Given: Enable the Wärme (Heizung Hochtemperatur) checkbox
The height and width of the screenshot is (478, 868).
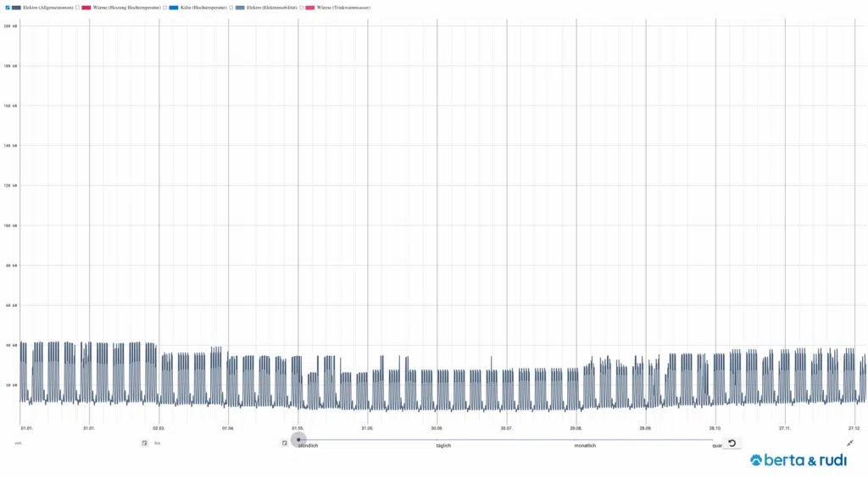Looking at the screenshot, I should coord(77,8).
